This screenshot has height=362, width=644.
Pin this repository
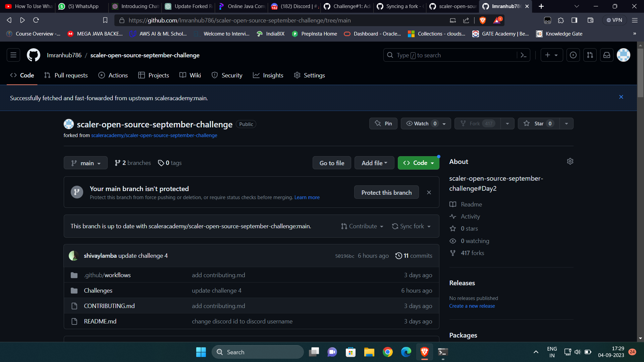(x=383, y=123)
